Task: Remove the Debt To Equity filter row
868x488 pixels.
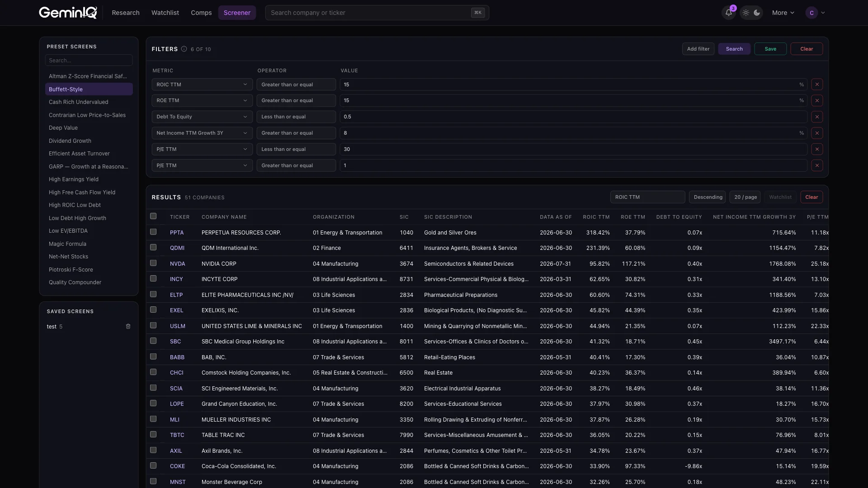Action: click(817, 117)
